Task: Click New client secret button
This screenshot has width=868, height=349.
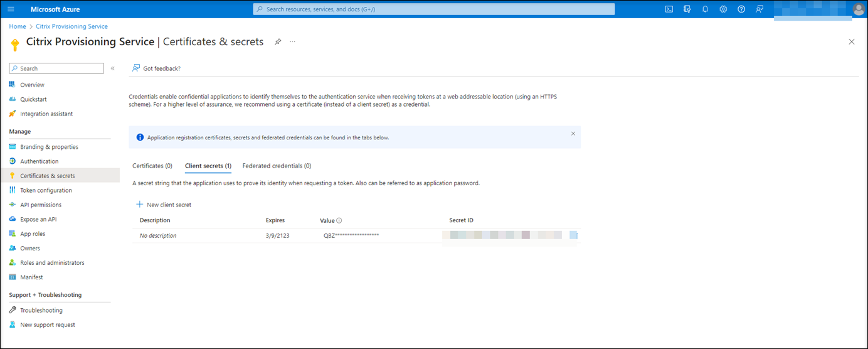Action: coord(164,205)
